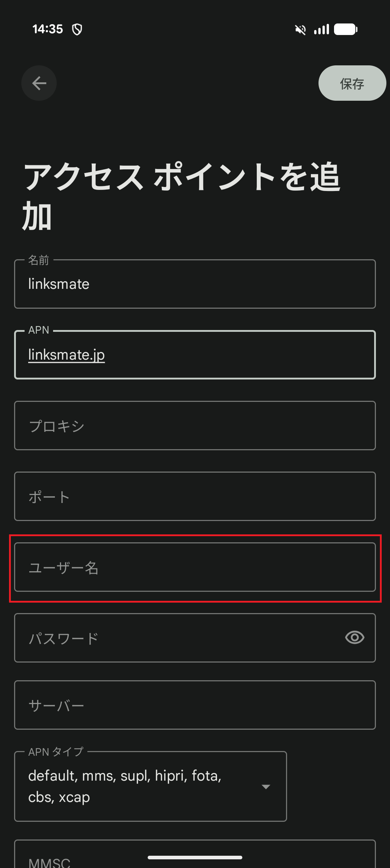Tap the ポート field
Viewport: 390px width, 868px height.
click(195, 496)
